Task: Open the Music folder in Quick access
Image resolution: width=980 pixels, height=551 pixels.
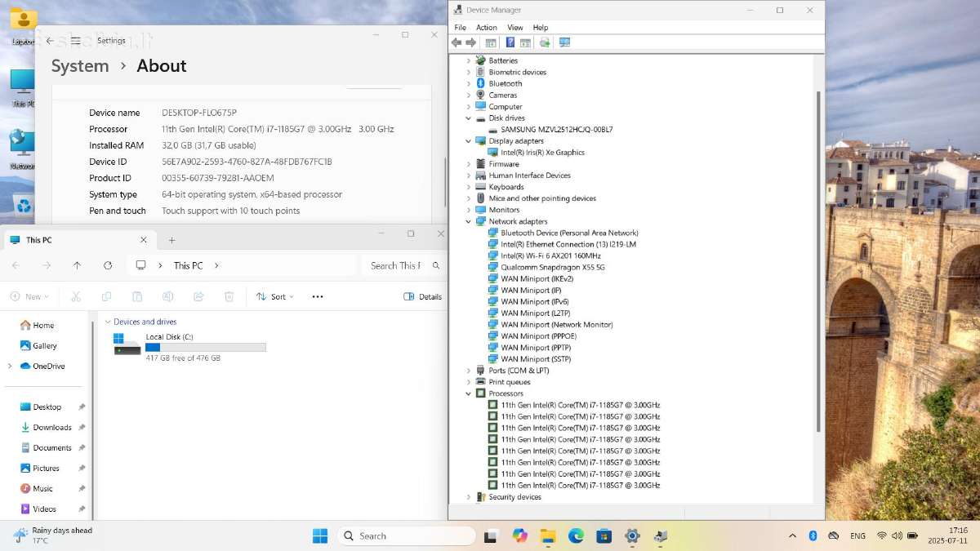Action: (42, 488)
